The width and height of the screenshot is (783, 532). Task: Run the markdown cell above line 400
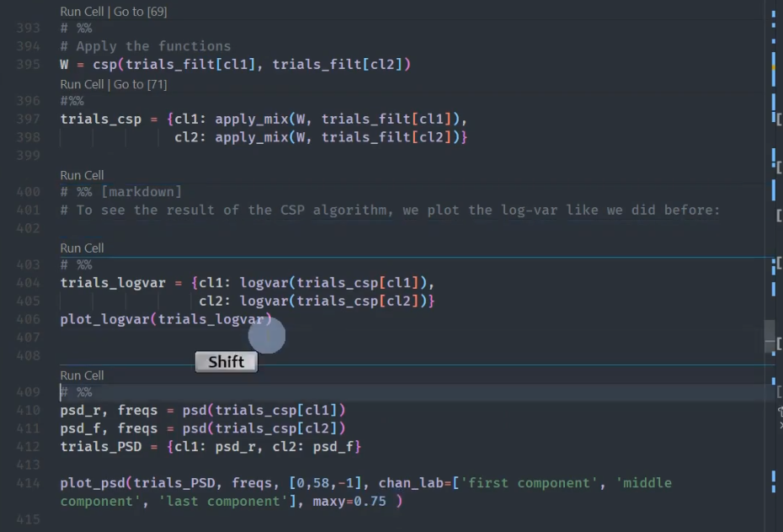tap(83, 175)
